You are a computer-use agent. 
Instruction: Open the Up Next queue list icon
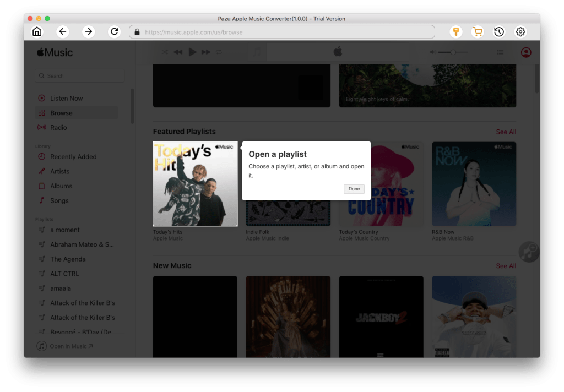point(500,52)
